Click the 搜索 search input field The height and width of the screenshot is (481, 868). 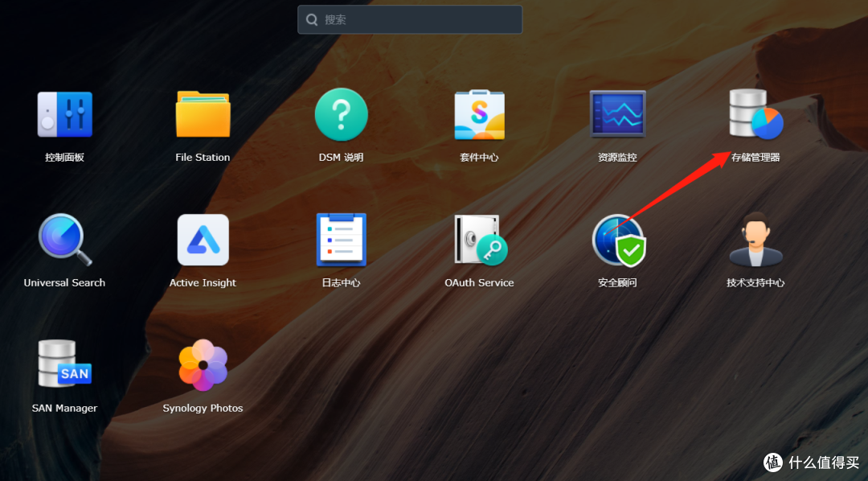418,19
